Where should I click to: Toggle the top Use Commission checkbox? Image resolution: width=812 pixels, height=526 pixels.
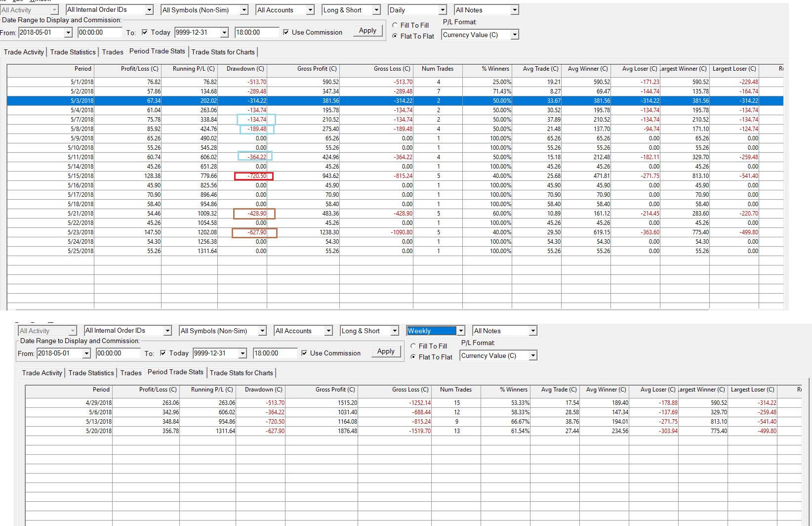[x=286, y=33]
